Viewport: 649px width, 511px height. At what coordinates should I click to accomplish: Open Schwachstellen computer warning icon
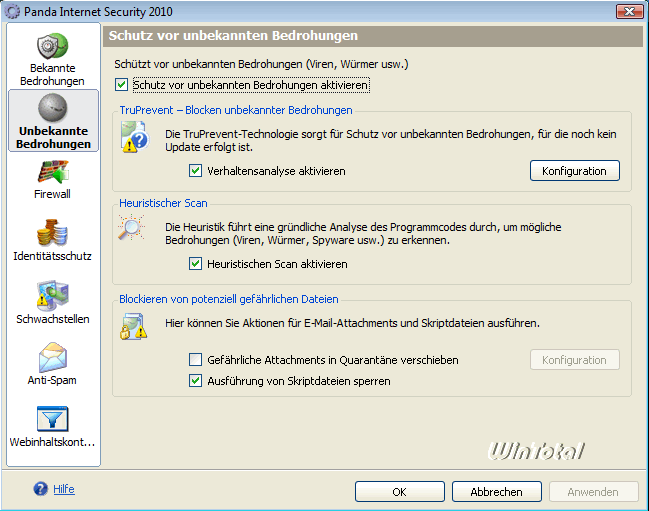[52, 295]
